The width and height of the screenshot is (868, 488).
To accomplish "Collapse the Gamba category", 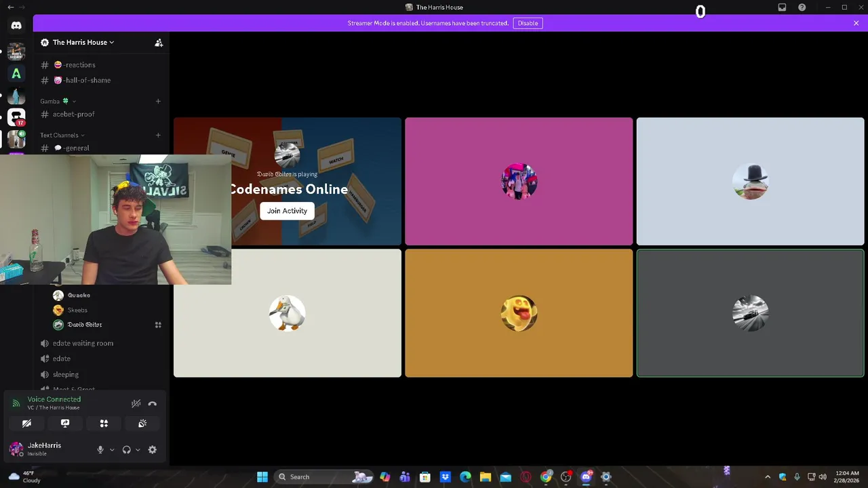I will click(58, 101).
